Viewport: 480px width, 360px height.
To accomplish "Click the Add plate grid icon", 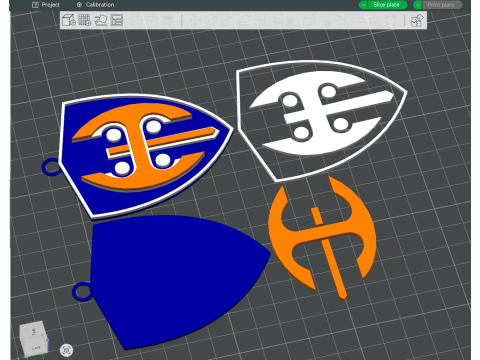I will click(85, 20).
